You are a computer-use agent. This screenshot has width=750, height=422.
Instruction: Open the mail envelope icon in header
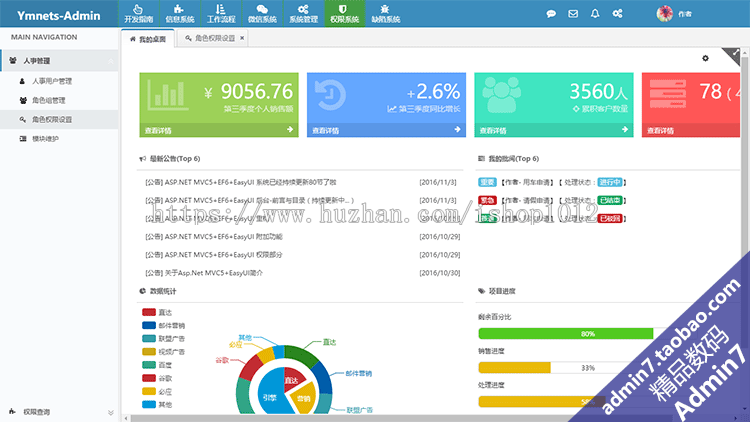pyautogui.click(x=573, y=14)
